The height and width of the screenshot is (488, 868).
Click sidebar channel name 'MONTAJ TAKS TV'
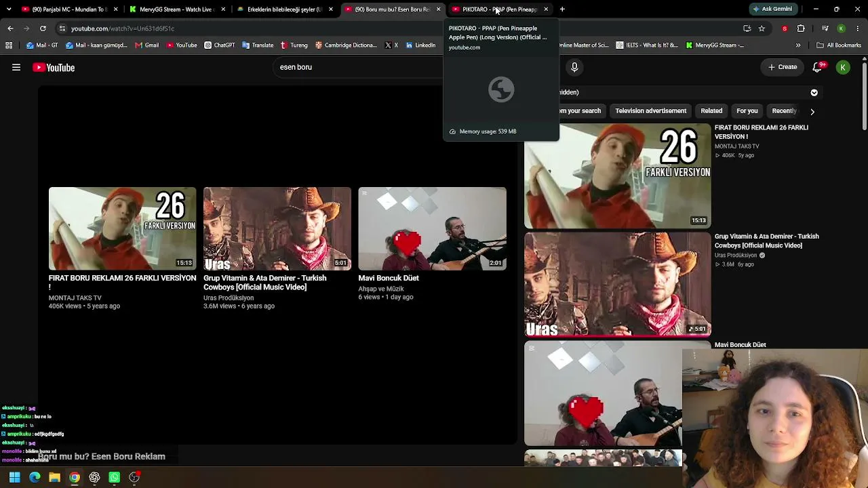pos(737,146)
